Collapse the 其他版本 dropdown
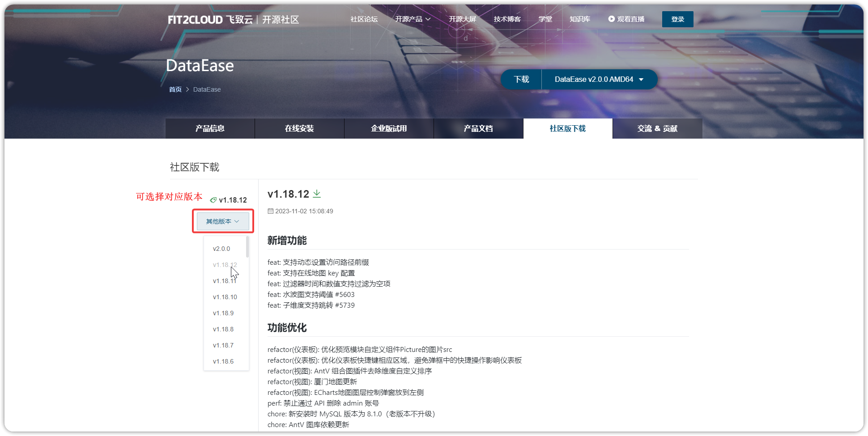 (x=222, y=221)
